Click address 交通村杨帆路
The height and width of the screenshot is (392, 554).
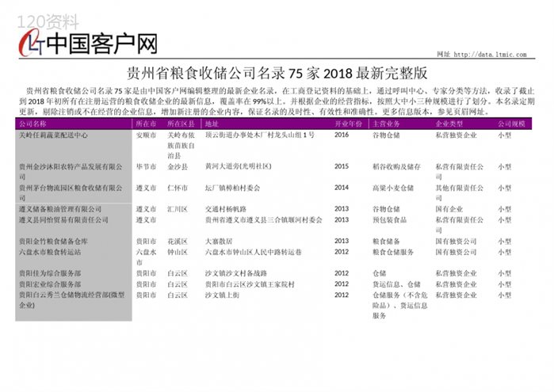pyautogui.click(x=226, y=209)
